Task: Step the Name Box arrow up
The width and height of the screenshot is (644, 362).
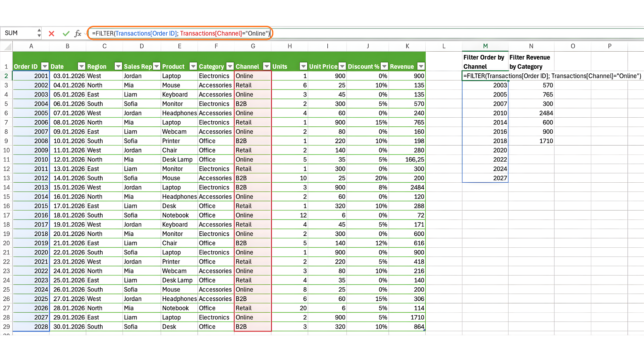Action: (39, 30)
